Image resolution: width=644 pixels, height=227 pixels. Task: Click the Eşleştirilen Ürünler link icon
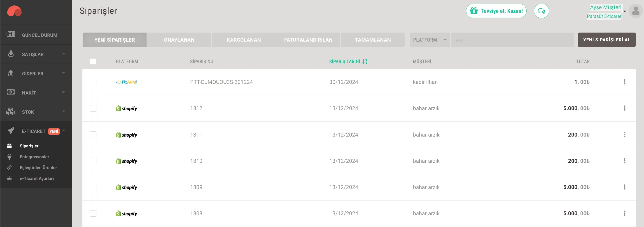pyautogui.click(x=9, y=168)
